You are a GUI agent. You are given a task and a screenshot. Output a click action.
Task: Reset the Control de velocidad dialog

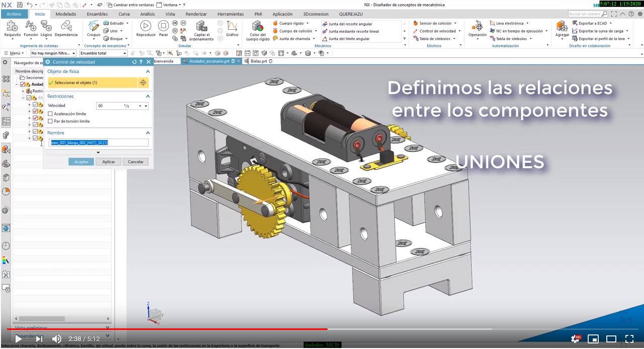(134, 62)
